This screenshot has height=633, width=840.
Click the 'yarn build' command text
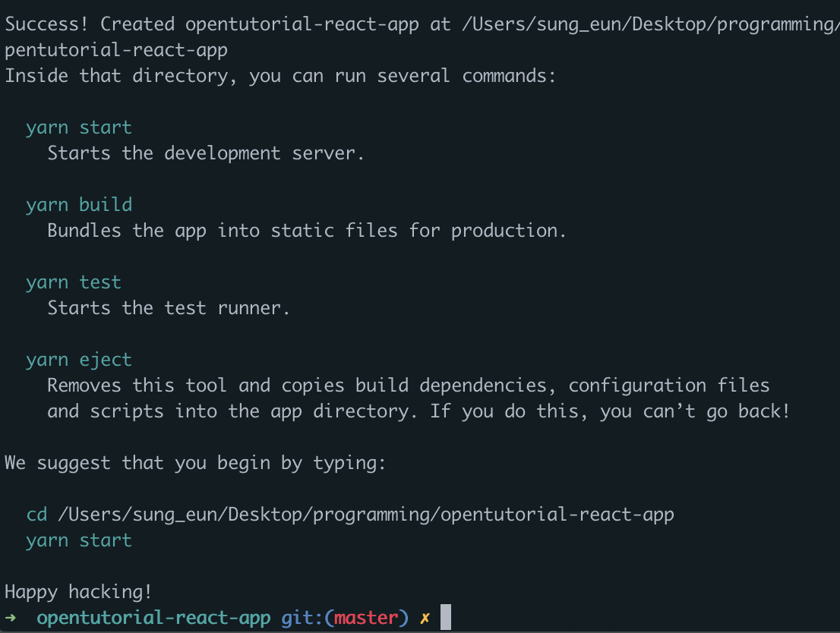79,205
